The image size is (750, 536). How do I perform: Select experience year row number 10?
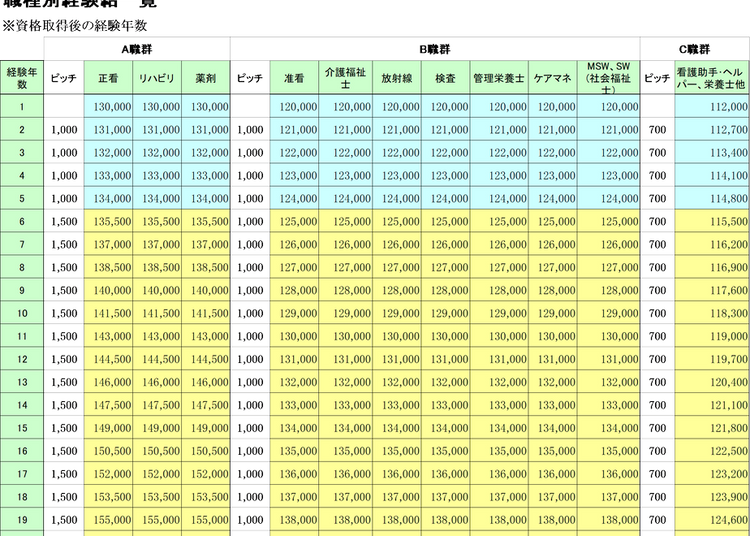tap(22, 313)
